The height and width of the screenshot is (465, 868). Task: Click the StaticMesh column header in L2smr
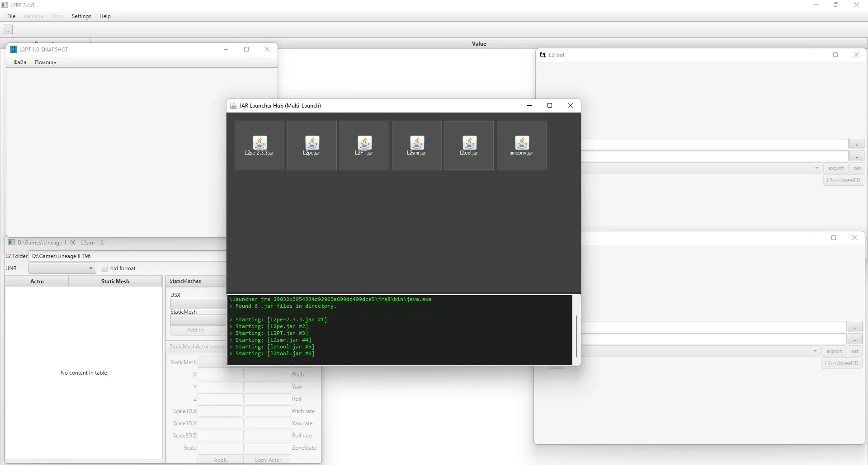point(115,282)
